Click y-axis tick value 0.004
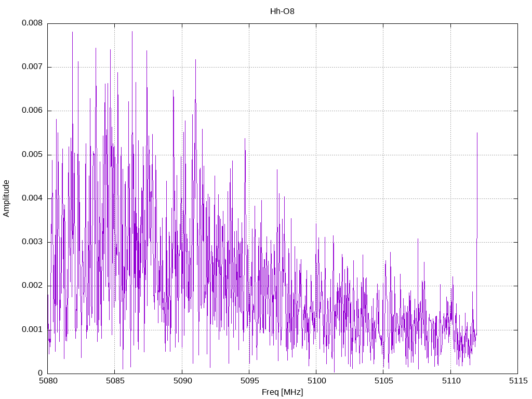The height and width of the screenshot is (399, 532). click(32, 198)
